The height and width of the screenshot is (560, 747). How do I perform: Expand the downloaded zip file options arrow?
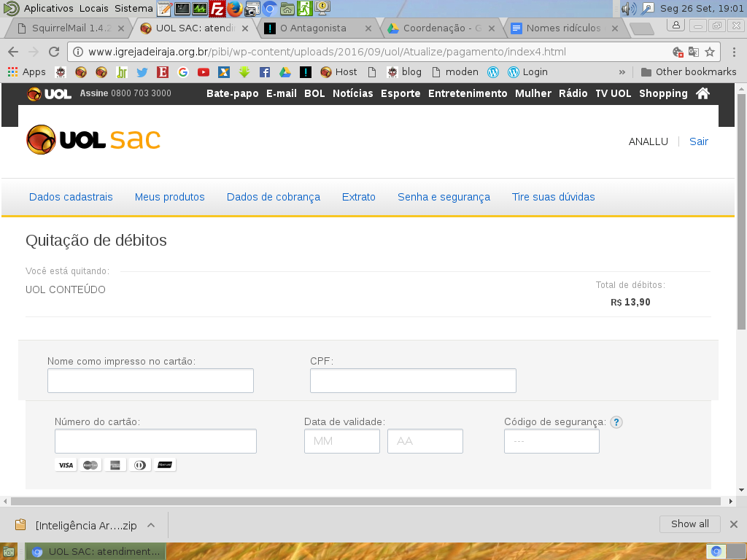tap(151, 525)
